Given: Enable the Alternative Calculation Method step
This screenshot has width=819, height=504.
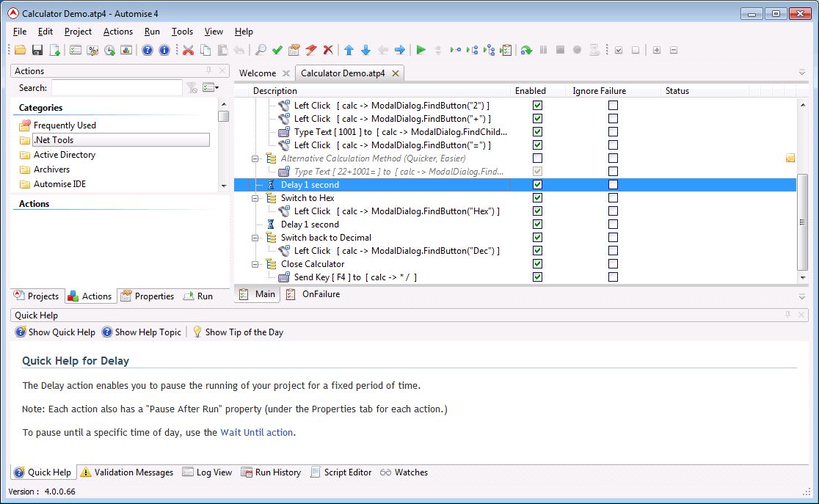Looking at the screenshot, I should point(537,158).
